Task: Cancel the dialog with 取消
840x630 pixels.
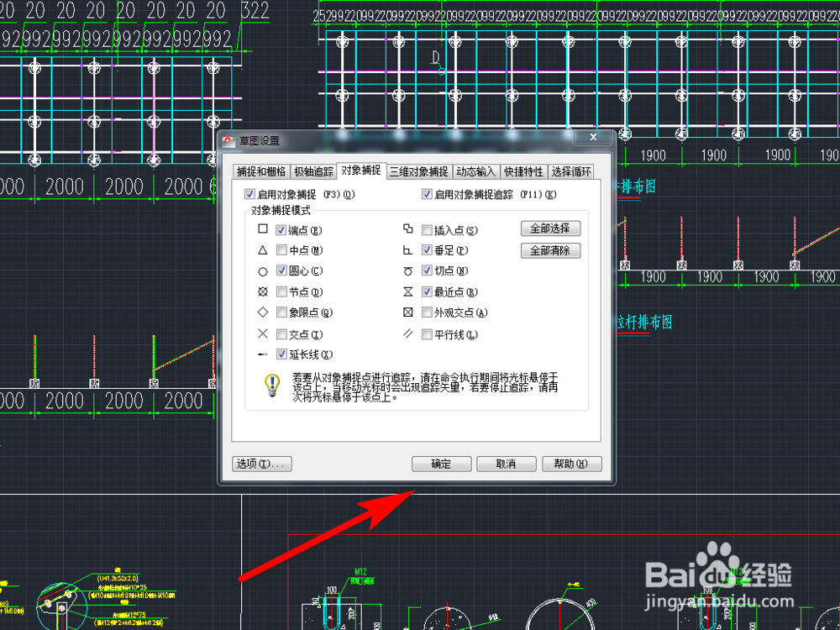Action: 507,464
